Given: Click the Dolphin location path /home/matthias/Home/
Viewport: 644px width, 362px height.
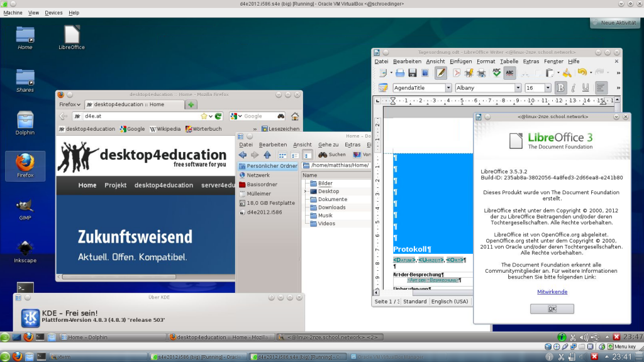Looking at the screenshot, I should [x=340, y=165].
